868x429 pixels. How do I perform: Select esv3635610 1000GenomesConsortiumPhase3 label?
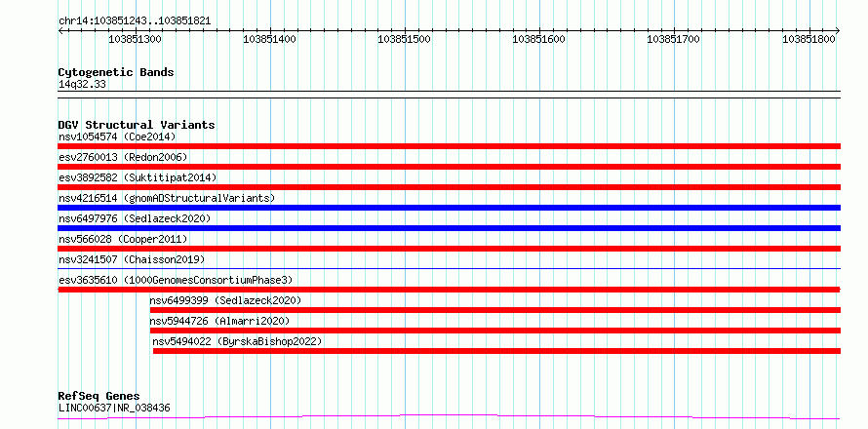click(176, 280)
